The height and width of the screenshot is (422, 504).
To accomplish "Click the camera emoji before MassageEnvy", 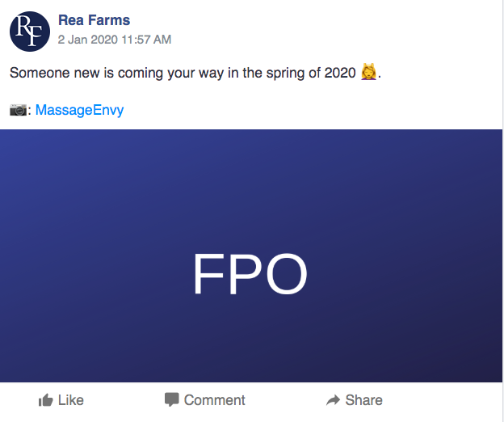I will 19,109.
